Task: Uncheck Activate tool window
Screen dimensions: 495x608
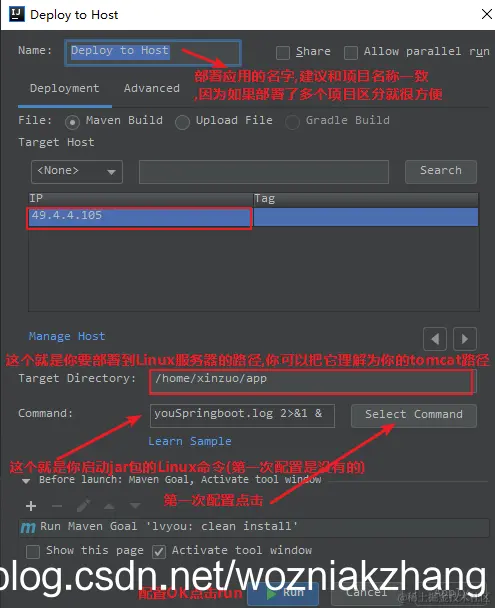Action: click(159, 551)
